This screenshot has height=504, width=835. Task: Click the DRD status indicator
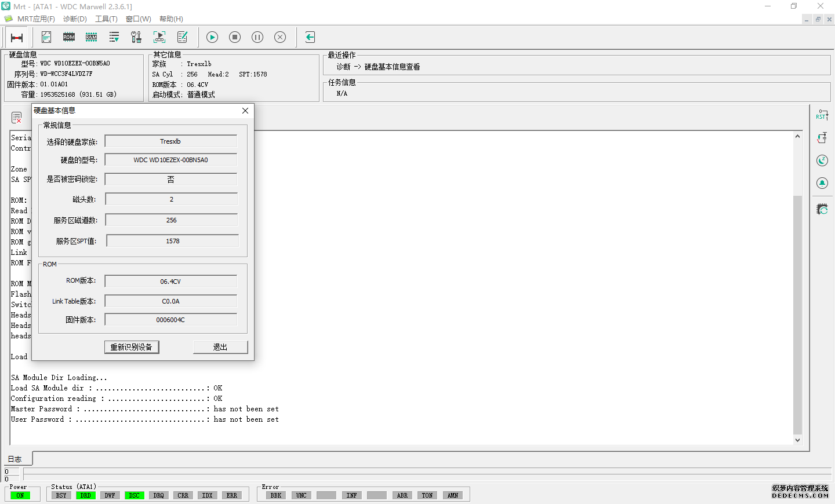[x=86, y=495]
